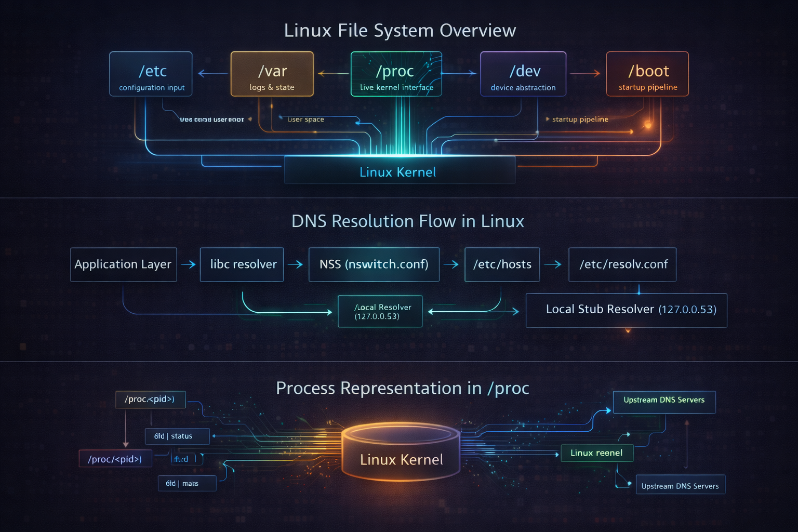798x532 pixels.
Task: Select the libc resolver box
Action: click(242, 265)
